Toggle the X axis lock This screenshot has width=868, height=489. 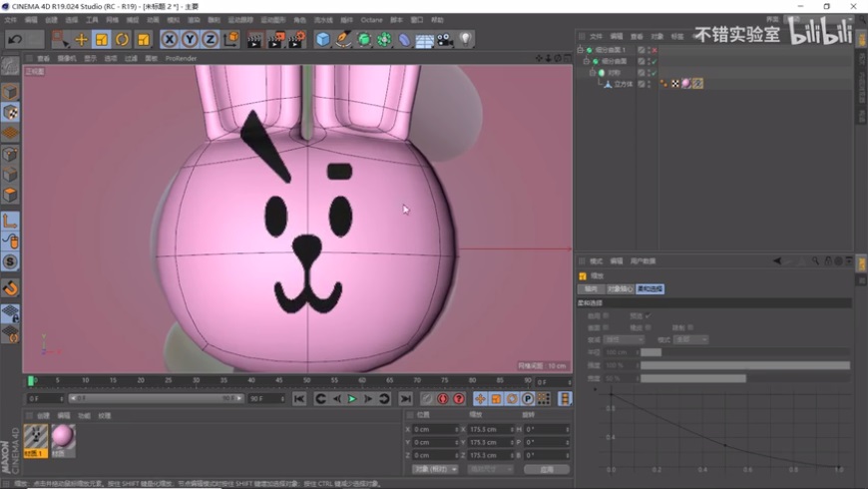[170, 39]
